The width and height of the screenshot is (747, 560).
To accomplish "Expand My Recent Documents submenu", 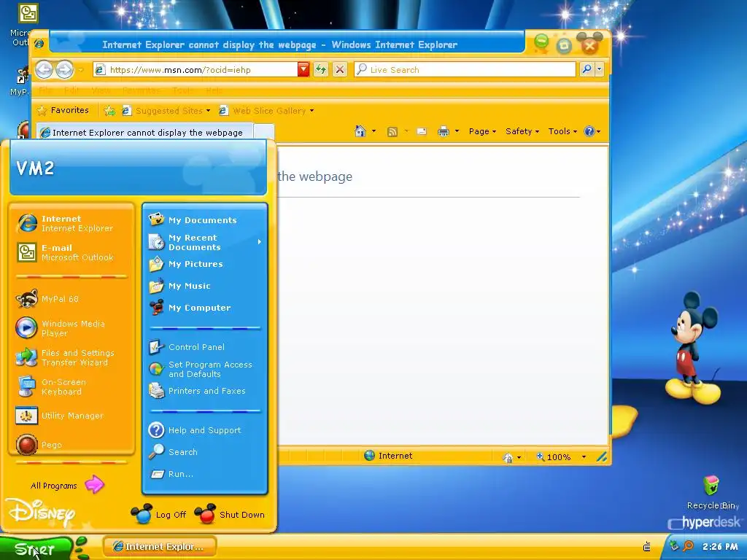I will [205, 242].
